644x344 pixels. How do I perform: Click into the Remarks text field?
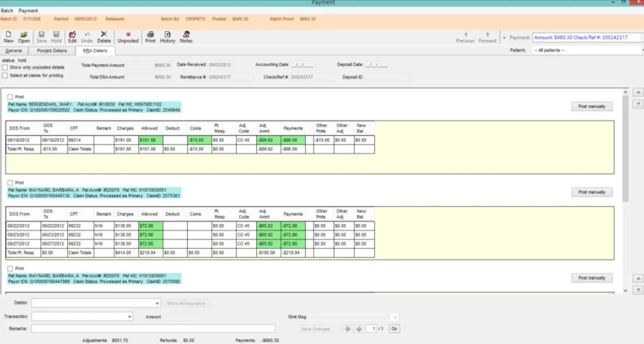tap(153, 329)
